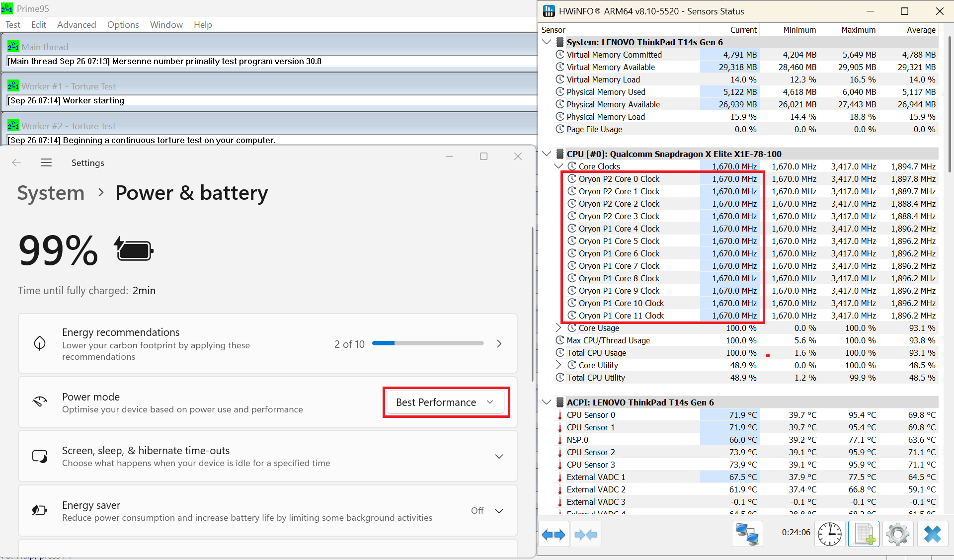Click the CPU Qualcomm Snapdragon chip icon
This screenshot has width=954, height=560.
pos(560,154)
